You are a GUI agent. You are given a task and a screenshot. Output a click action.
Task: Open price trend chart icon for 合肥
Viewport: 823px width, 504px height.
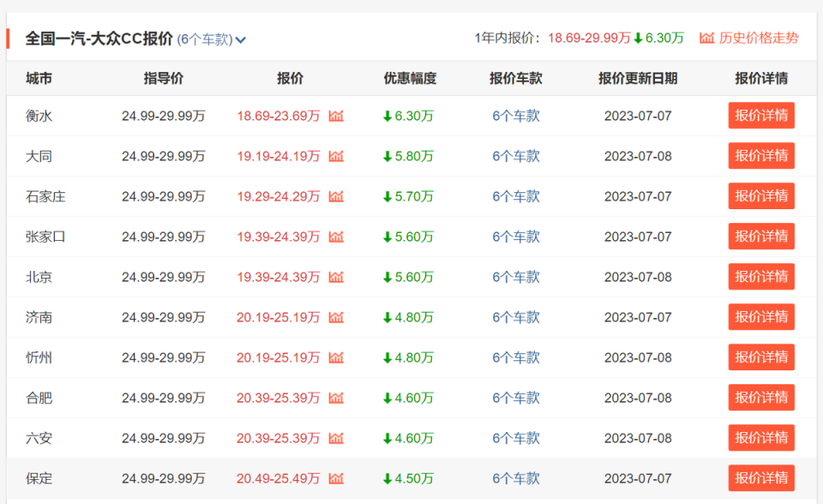[x=336, y=398]
